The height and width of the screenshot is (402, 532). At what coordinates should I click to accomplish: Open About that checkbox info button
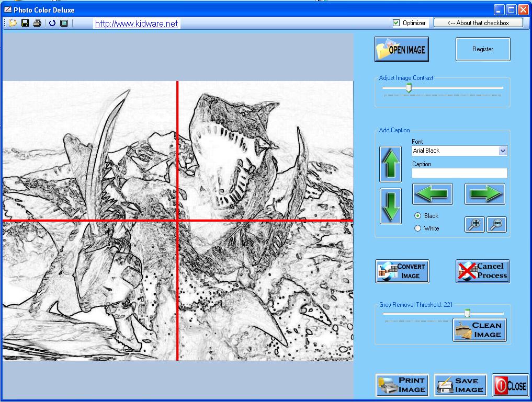tap(478, 23)
